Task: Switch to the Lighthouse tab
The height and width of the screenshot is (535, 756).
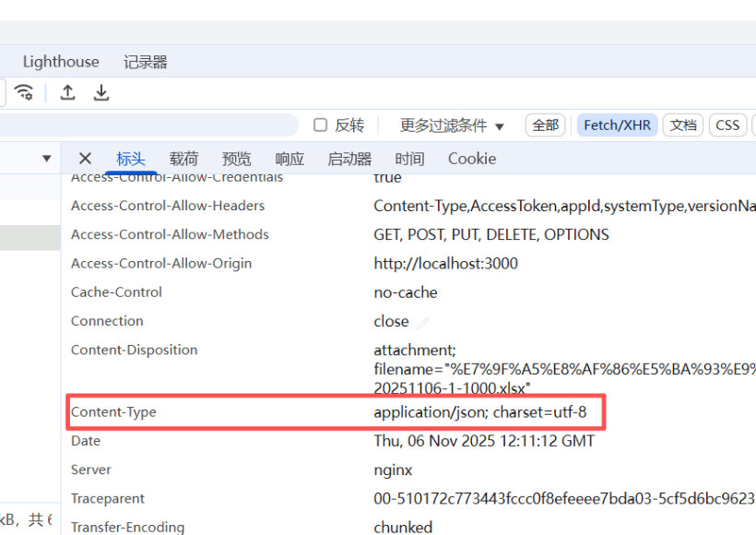Action: point(61,62)
